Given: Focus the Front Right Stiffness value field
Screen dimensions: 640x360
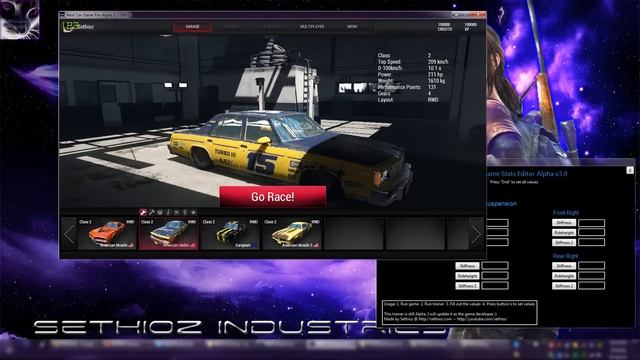Looking at the screenshot, I should tap(591, 223).
